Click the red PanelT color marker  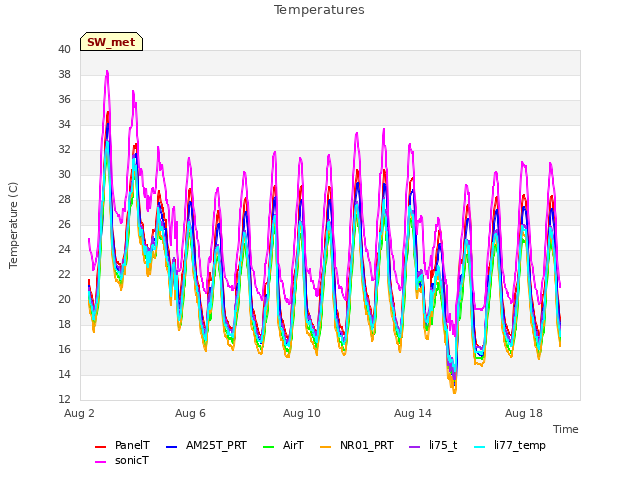tap(100, 447)
